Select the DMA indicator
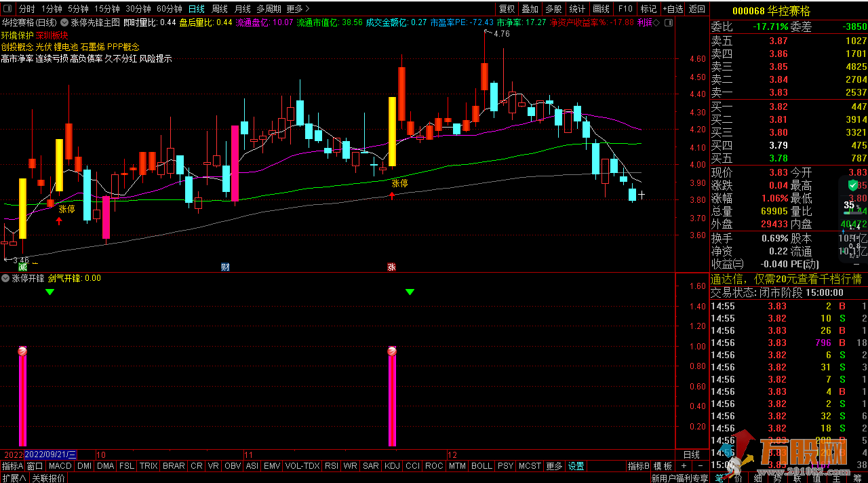The height and width of the screenshot is (483, 868). (105, 466)
